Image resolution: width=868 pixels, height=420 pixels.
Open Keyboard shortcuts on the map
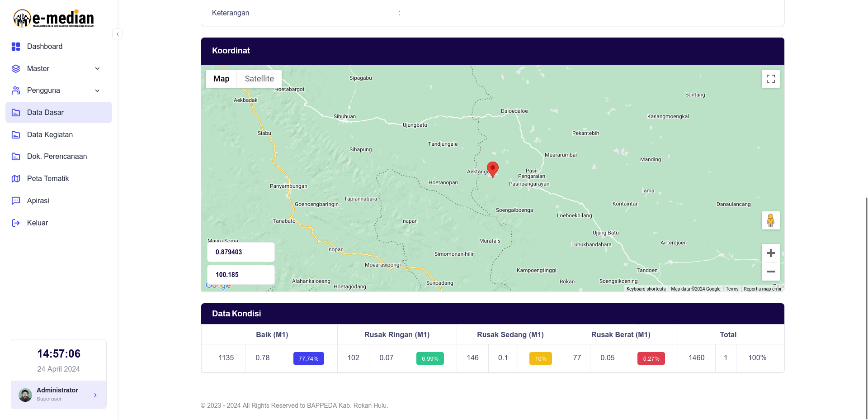pyautogui.click(x=646, y=289)
